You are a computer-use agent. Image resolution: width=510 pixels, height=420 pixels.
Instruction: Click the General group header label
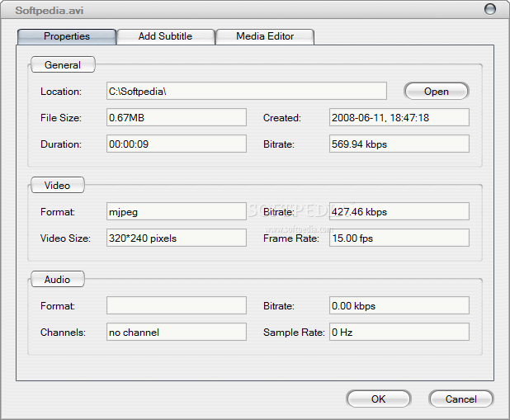click(x=63, y=64)
